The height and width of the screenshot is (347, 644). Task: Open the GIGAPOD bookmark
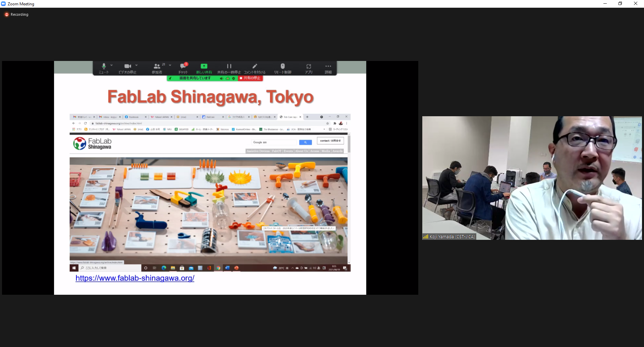[181, 129]
